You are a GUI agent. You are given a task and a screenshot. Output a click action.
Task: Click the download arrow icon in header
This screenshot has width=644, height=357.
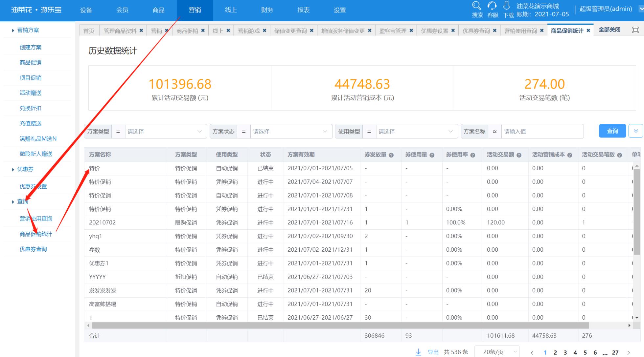(507, 5)
